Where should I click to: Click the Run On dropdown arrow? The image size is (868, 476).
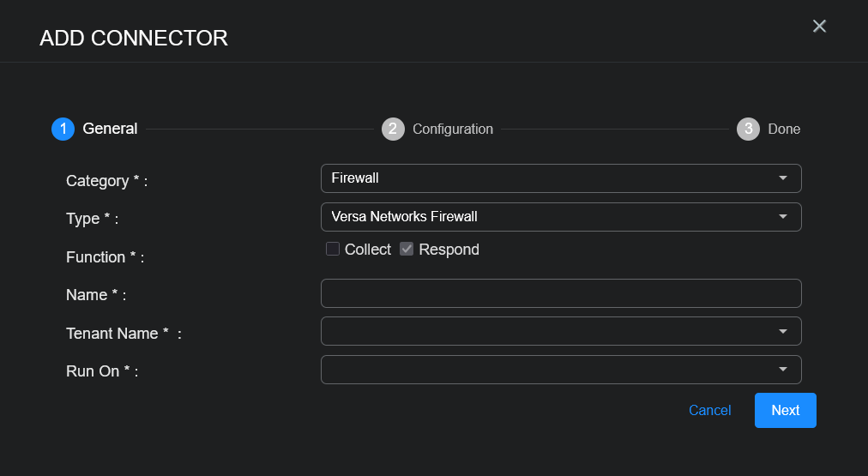point(782,370)
